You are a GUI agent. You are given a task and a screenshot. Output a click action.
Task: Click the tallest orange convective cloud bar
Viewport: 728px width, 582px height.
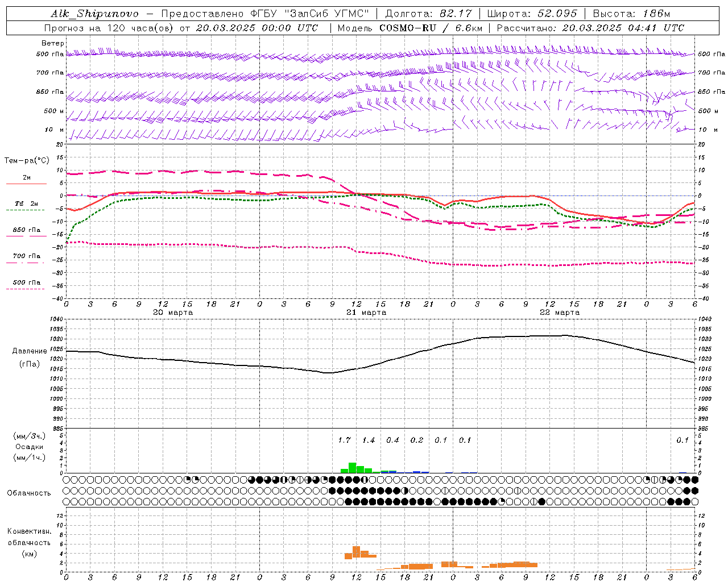356,552
